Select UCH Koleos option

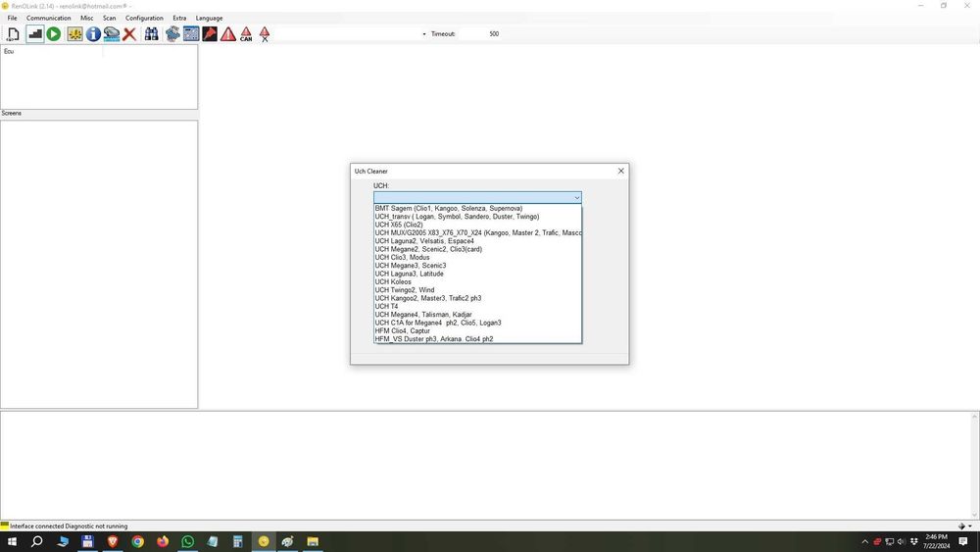(477, 282)
